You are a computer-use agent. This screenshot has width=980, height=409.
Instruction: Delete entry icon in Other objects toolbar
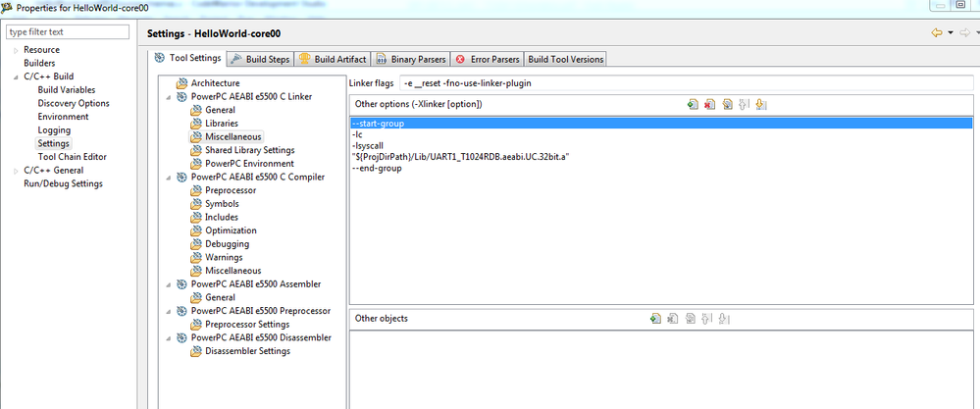[x=673, y=319]
